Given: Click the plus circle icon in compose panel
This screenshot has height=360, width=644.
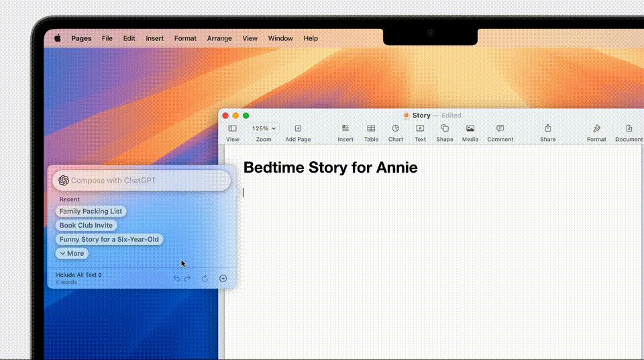Looking at the screenshot, I should (223, 279).
